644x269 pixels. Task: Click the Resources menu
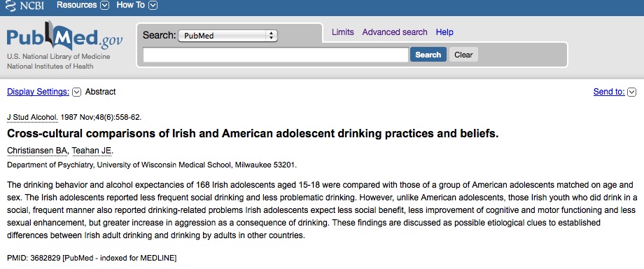point(77,6)
